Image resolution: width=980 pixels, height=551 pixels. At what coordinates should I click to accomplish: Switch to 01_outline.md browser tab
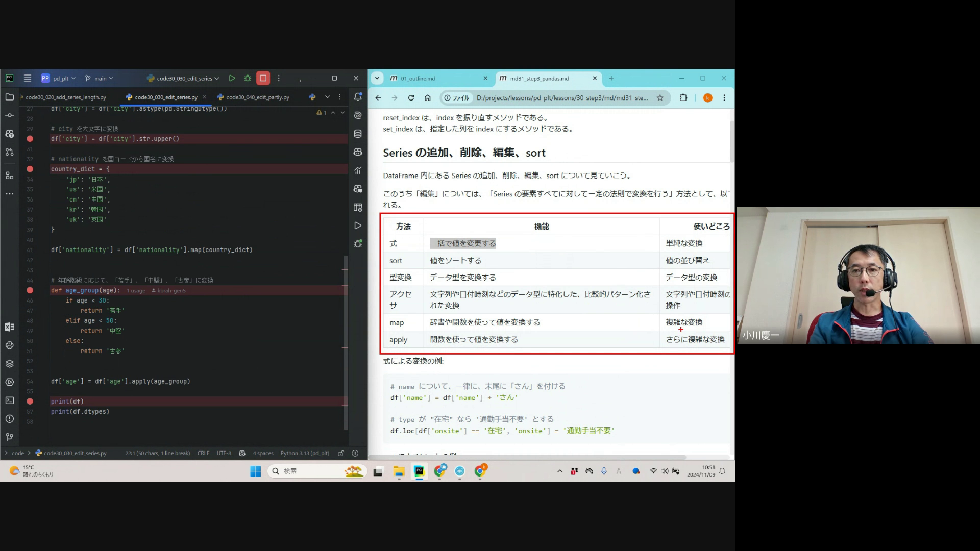(418, 78)
